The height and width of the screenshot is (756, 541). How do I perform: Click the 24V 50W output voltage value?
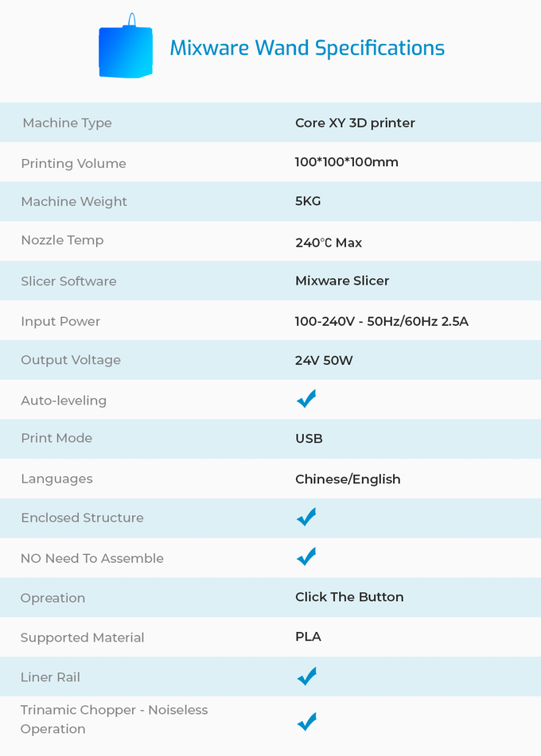pos(324,360)
